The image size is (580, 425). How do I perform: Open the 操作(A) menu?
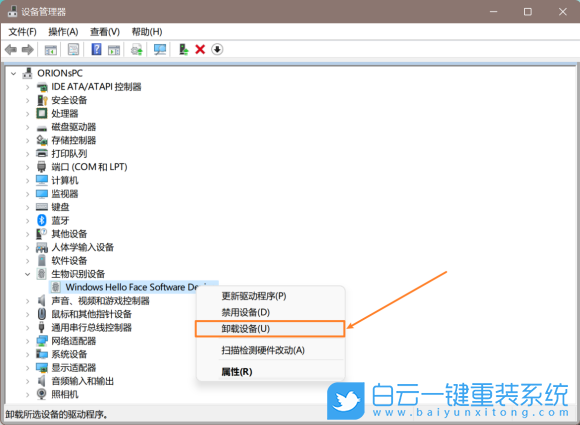(x=63, y=32)
